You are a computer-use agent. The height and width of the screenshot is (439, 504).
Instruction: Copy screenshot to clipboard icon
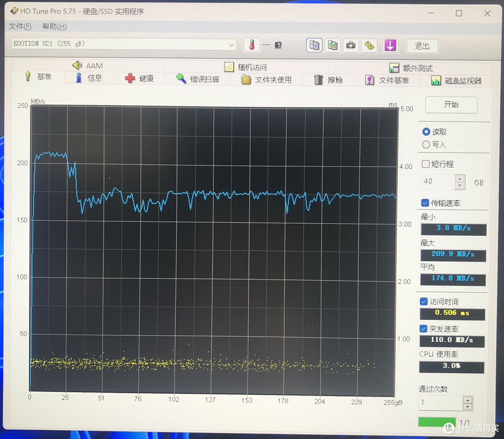(332, 45)
